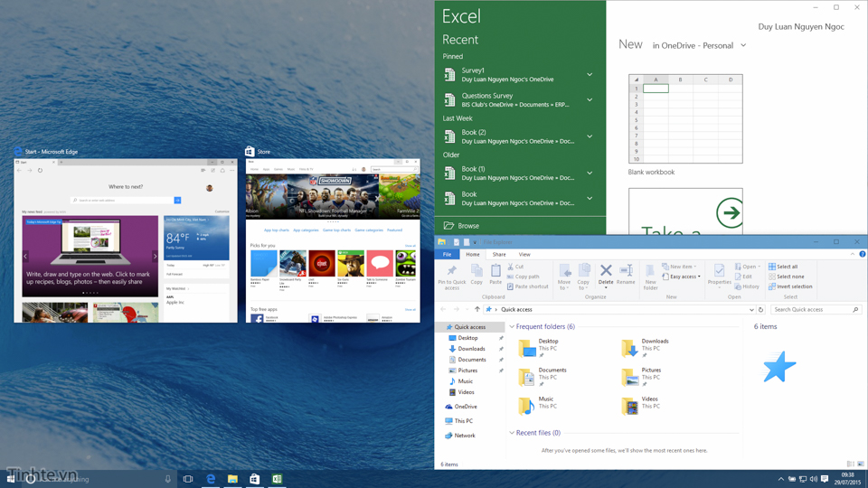Open the address bar history dropdown
Viewport: 868px width, 488px height.
(751, 310)
